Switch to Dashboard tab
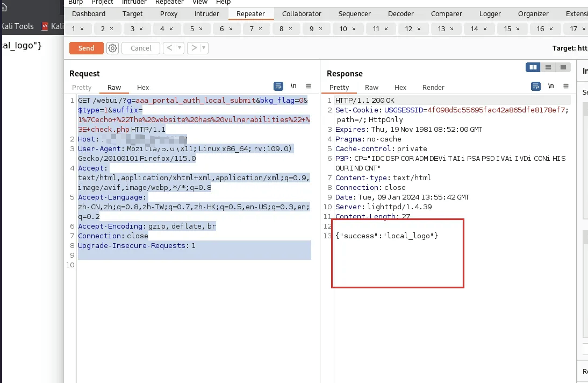 point(89,13)
